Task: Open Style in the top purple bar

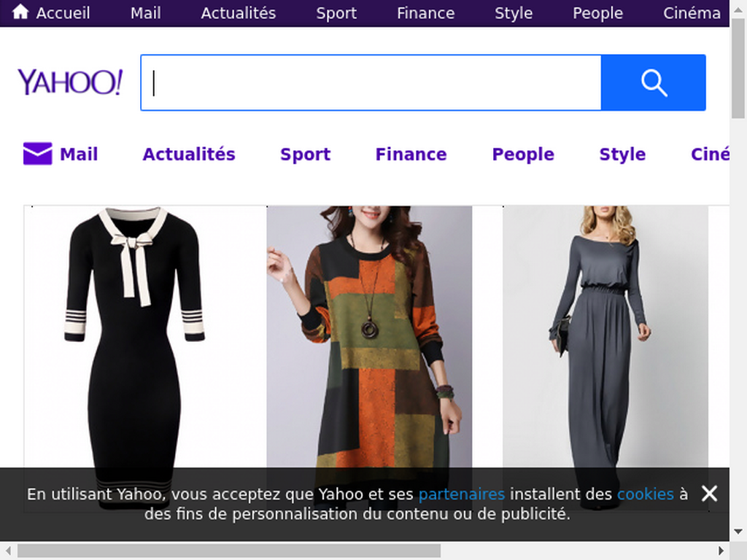Action: point(514,13)
